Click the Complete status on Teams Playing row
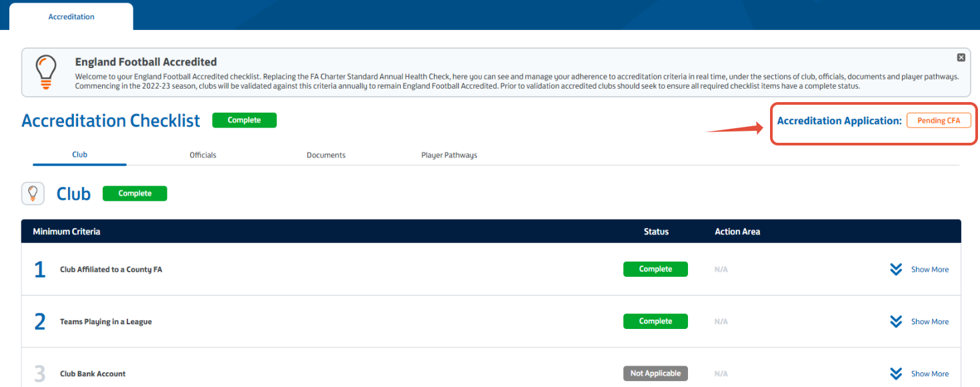This screenshot has width=980, height=387. (x=655, y=321)
